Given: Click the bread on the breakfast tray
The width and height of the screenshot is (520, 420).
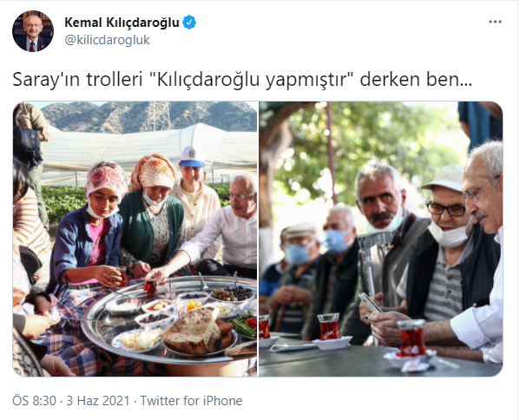Looking at the screenshot, I should coord(193,330).
